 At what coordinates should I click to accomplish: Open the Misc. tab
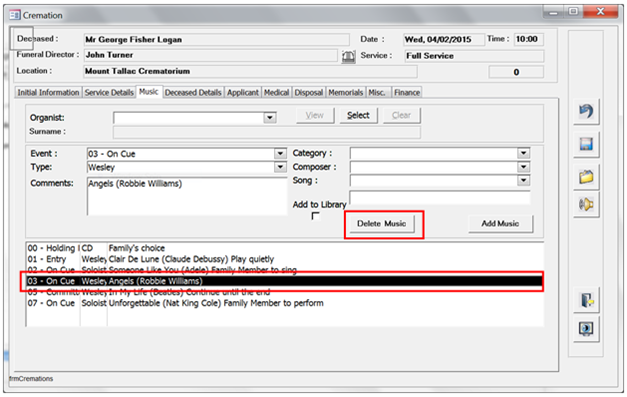377,92
